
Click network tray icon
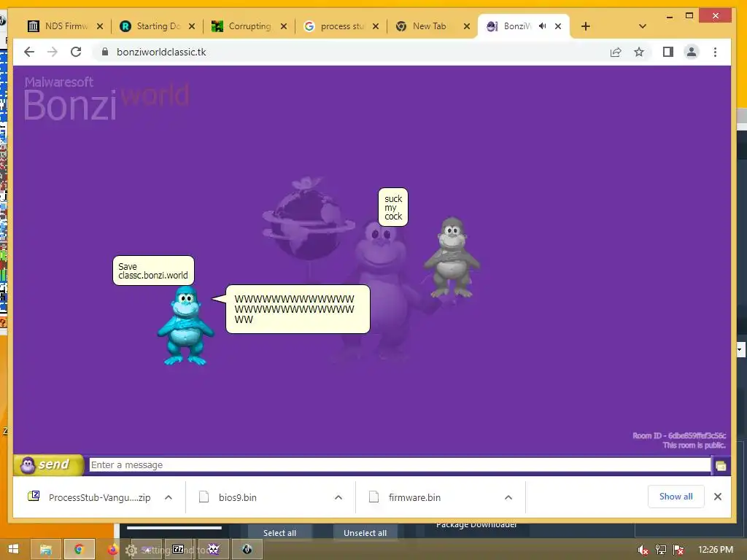tap(661, 550)
